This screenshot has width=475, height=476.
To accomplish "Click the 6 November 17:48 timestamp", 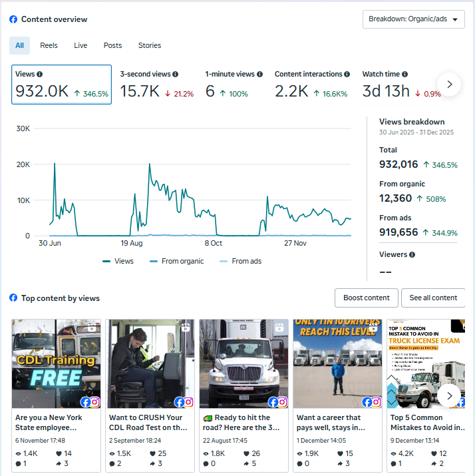I will (40, 441).
